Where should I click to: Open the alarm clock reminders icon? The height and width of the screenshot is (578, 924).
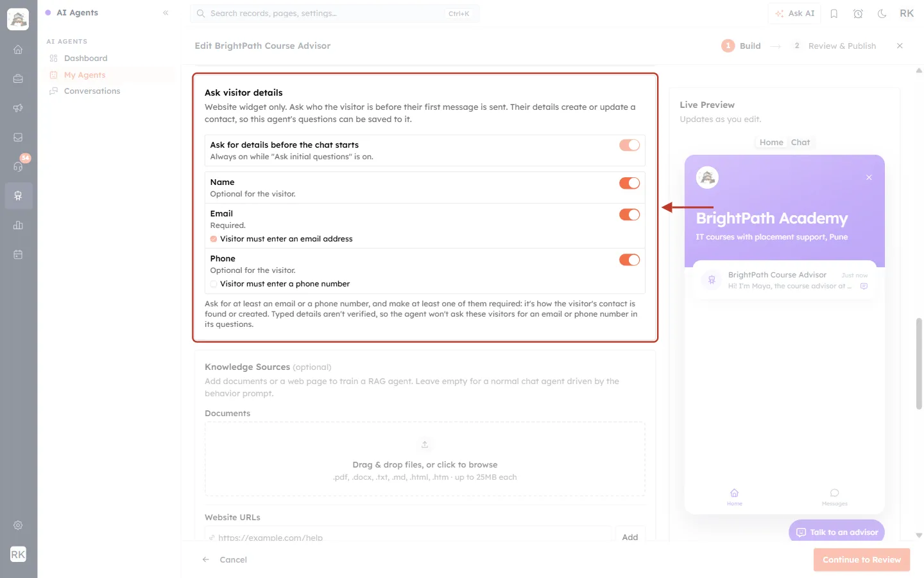[858, 13]
